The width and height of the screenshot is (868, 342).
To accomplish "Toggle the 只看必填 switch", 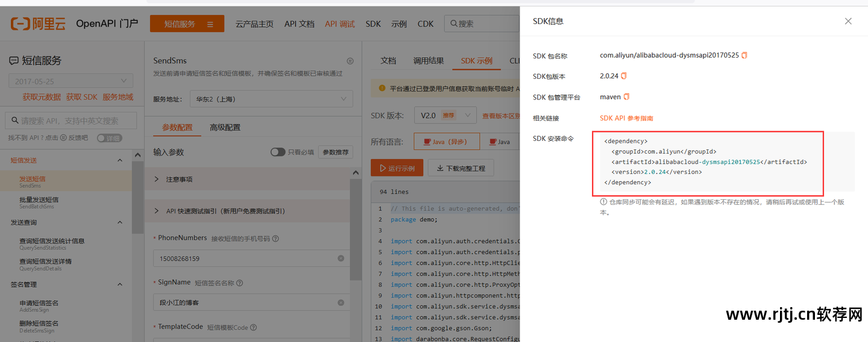I will pos(278,152).
